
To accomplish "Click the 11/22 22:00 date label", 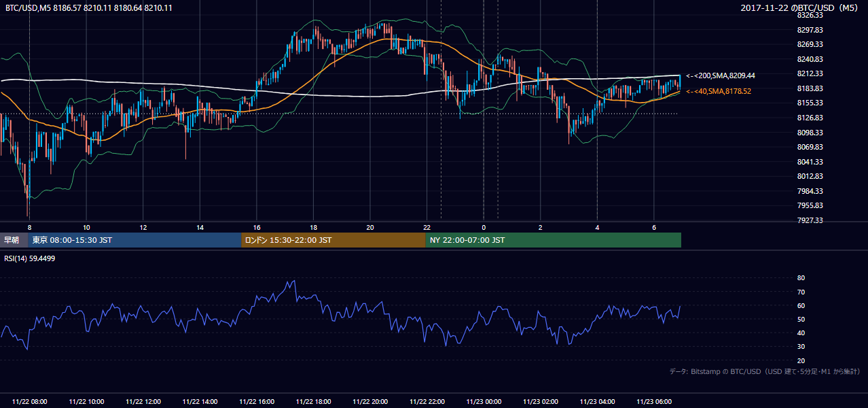I will point(427,402).
